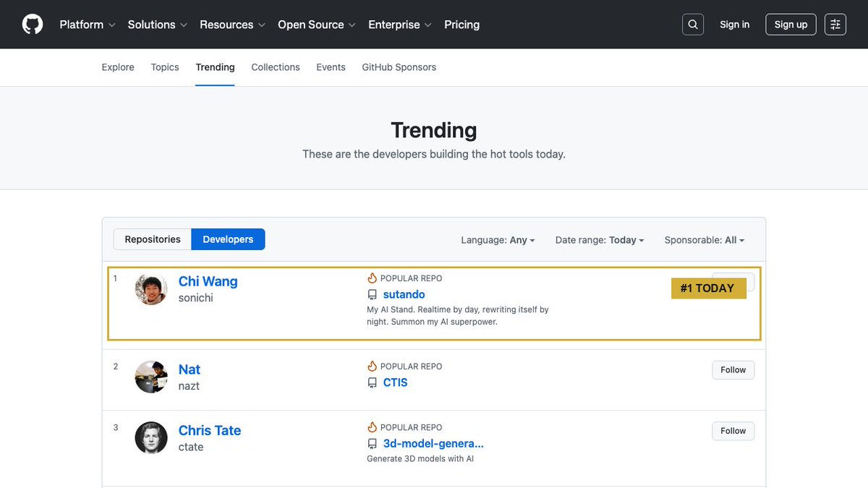Open the GitHub Sponsors tab
Image resolution: width=868 pixels, height=488 pixels.
coord(399,67)
